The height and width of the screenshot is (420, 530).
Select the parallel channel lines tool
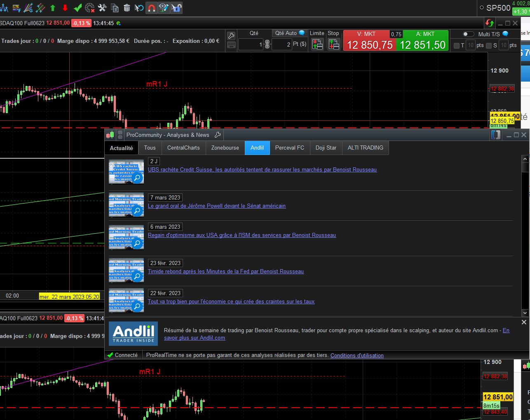coord(40,8)
